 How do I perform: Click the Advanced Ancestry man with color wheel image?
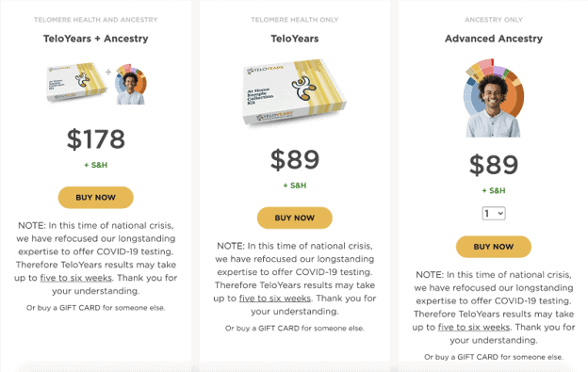click(x=493, y=98)
